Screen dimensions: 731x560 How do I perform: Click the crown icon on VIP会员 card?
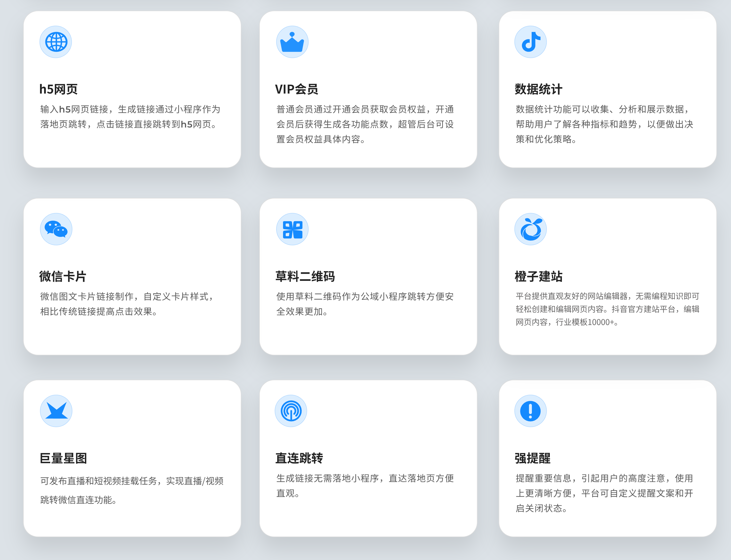(292, 42)
